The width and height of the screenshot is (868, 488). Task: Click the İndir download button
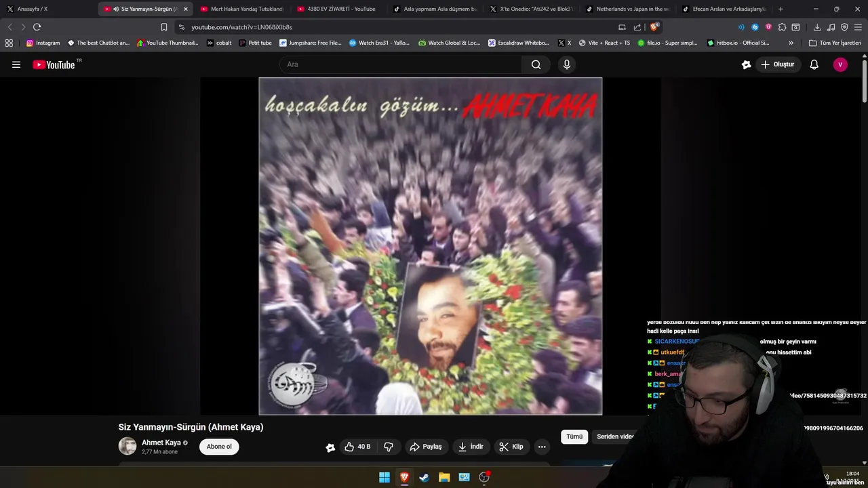click(471, 447)
